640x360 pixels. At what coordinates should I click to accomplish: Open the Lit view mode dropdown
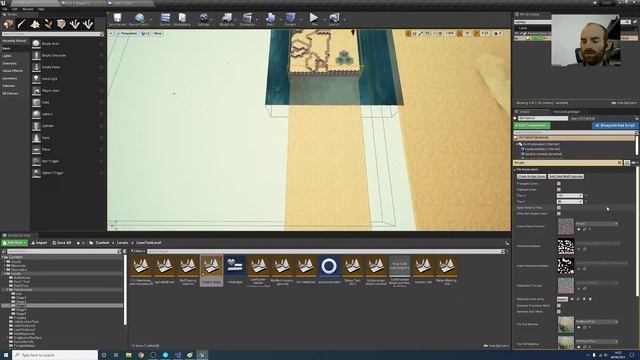tap(146, 33)
